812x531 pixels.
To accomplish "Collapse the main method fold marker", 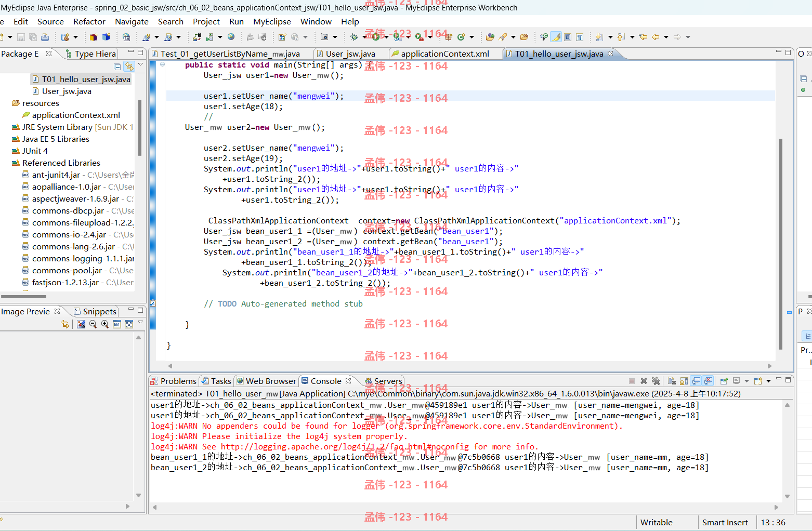I will click(162, 64).
